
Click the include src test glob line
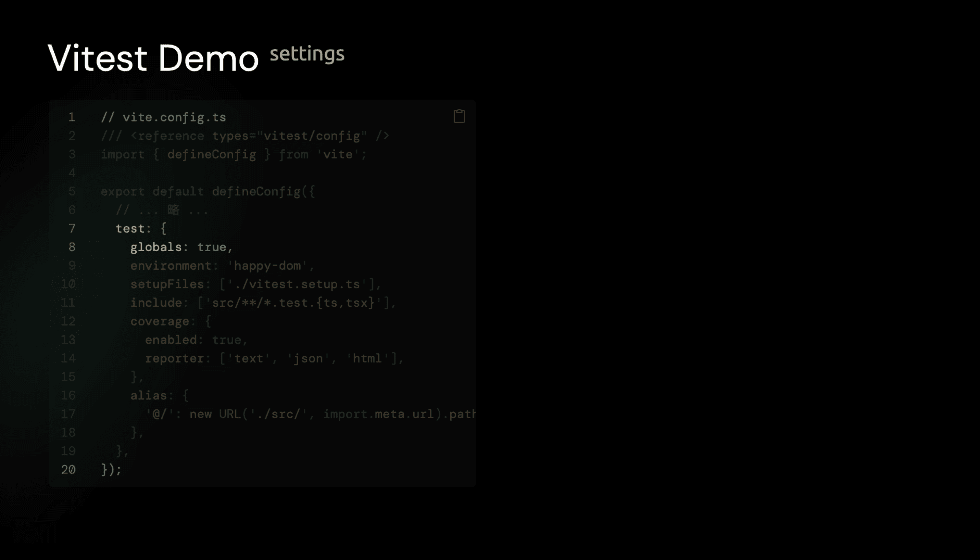[263, 303]
